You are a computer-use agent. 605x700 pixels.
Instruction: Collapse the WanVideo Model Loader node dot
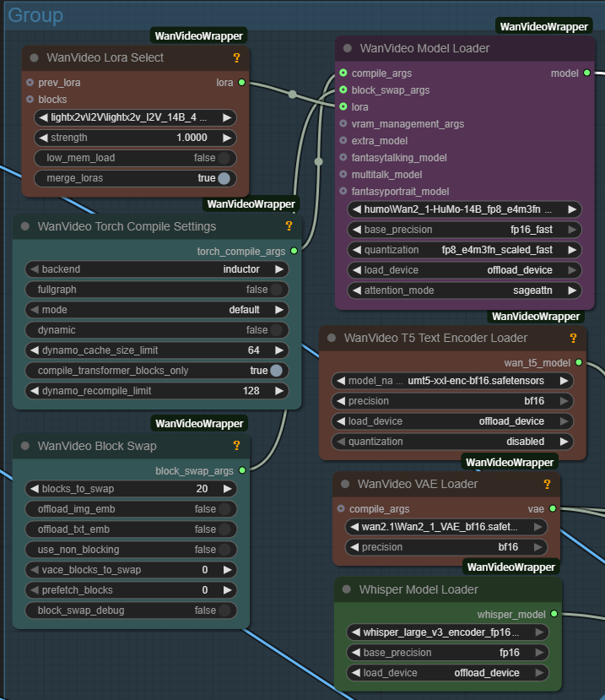pos(347,48)
